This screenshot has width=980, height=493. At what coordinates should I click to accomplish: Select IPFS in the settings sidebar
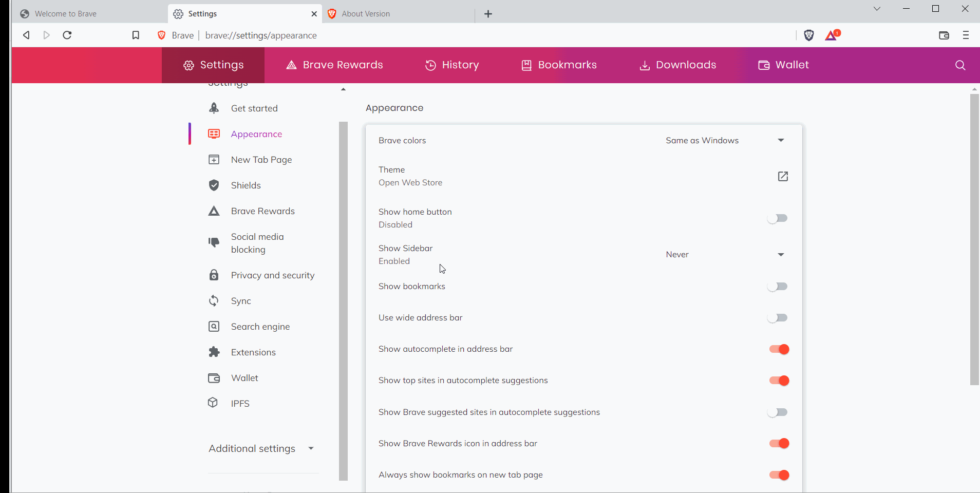pos(239,403)
